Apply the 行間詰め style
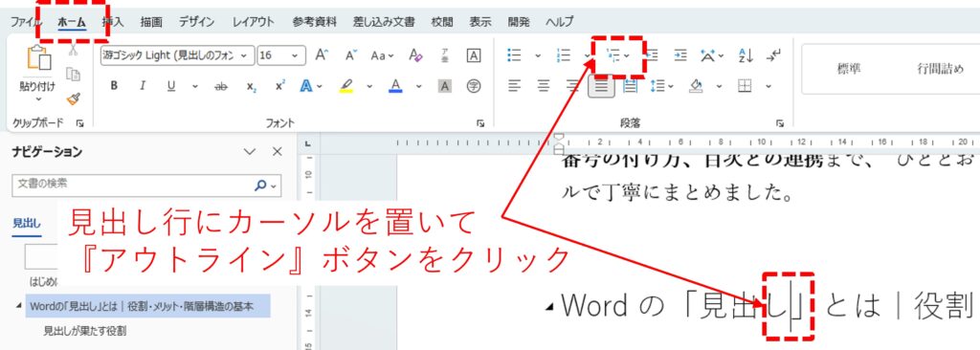Viewport: 980px width, 350px height. point(940,69)
